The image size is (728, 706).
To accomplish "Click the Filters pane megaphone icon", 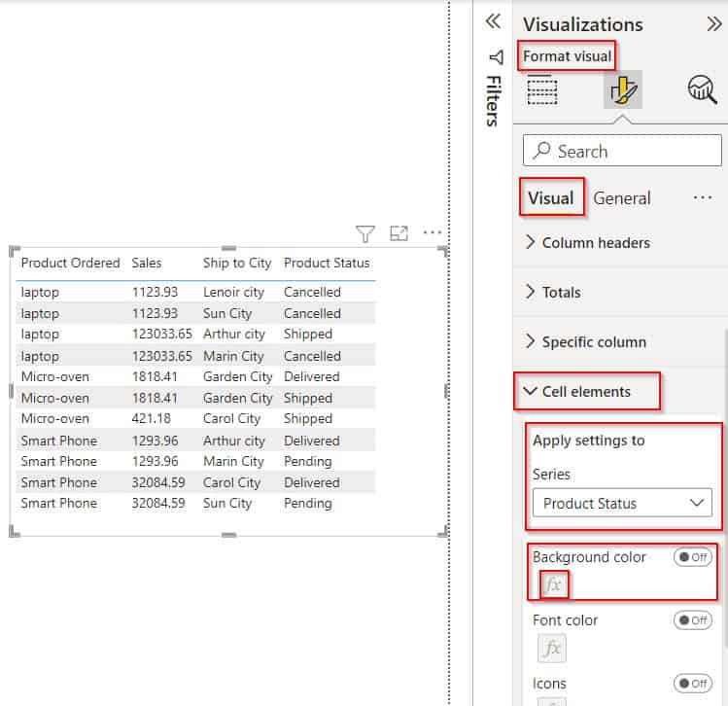I will click(x=497, y=56).
